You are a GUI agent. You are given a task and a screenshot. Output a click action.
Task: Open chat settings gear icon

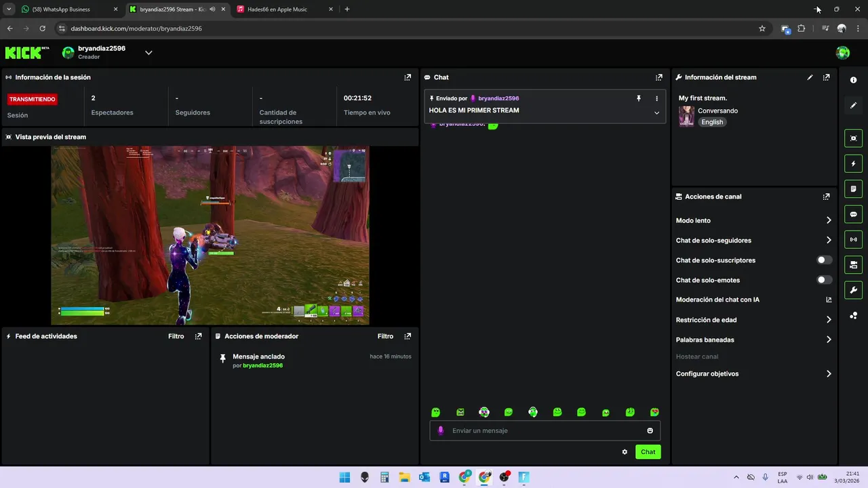(625, 452)
